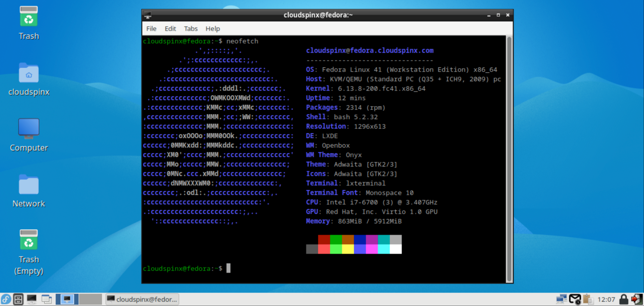
Task: Open the File menu in lxterminal
Action: click(151, 29)
